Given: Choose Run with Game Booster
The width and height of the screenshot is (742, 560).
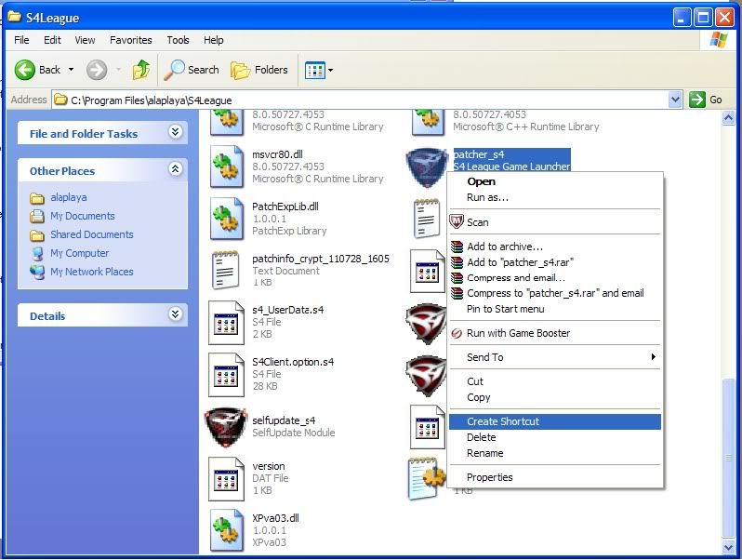Looking at the screenshot, I should pos(554,333).
